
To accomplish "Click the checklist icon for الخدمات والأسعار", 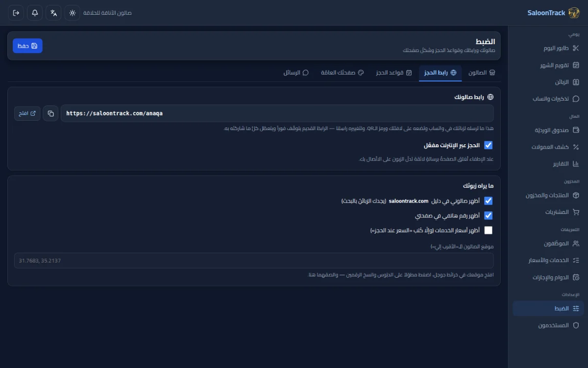I will (576, 260).
